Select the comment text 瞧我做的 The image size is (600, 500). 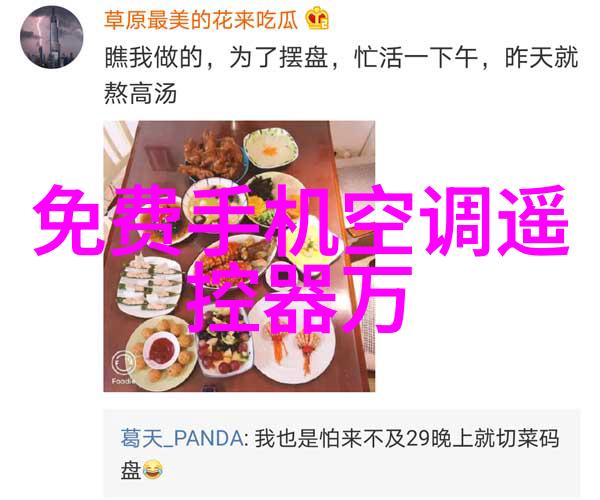[x=153, y=59]
